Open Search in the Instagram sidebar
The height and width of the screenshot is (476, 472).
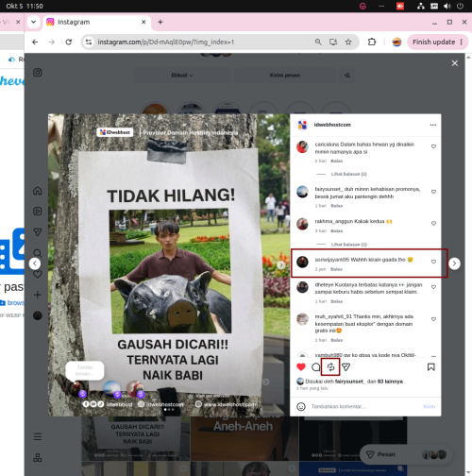[x=38, y=253]
